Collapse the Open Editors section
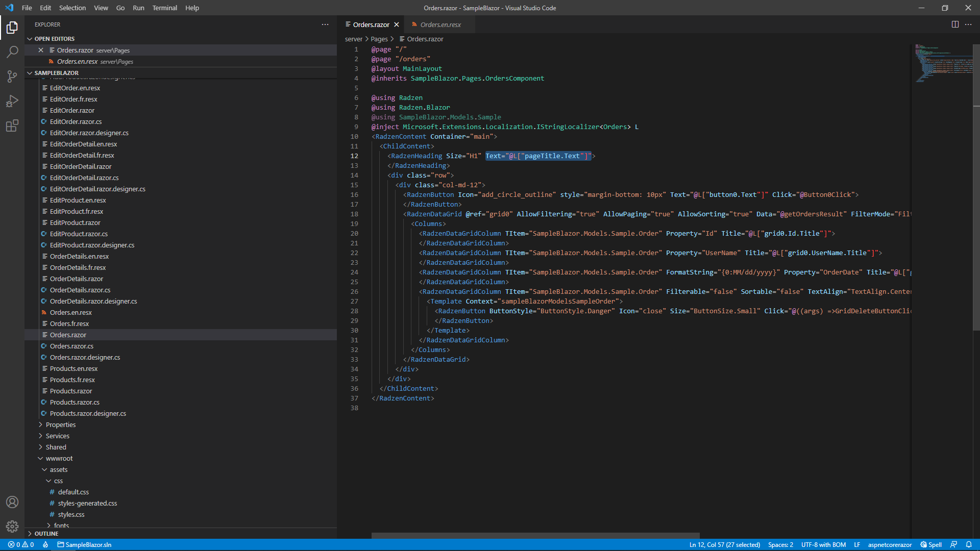The image size is (980, 551). (x=54, y=39)
